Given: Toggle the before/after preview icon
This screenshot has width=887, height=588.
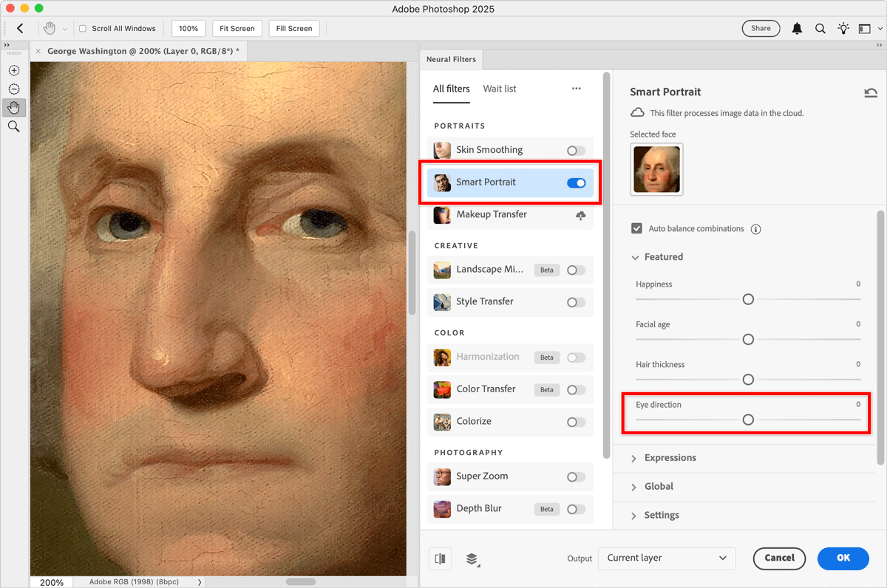Looking at the screenshot, I should click(440, 558).
